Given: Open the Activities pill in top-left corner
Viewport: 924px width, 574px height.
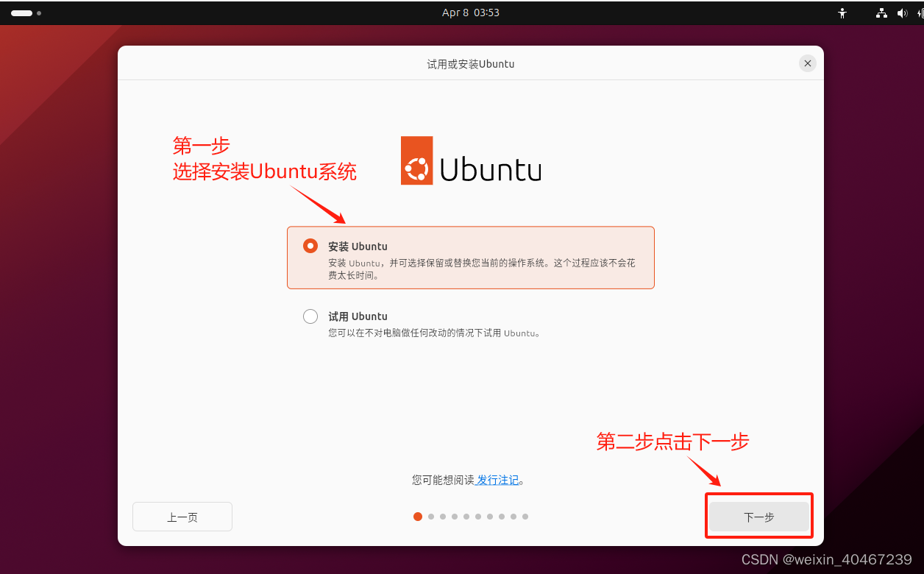Looking at the screenshot, I should click(26, 13).
